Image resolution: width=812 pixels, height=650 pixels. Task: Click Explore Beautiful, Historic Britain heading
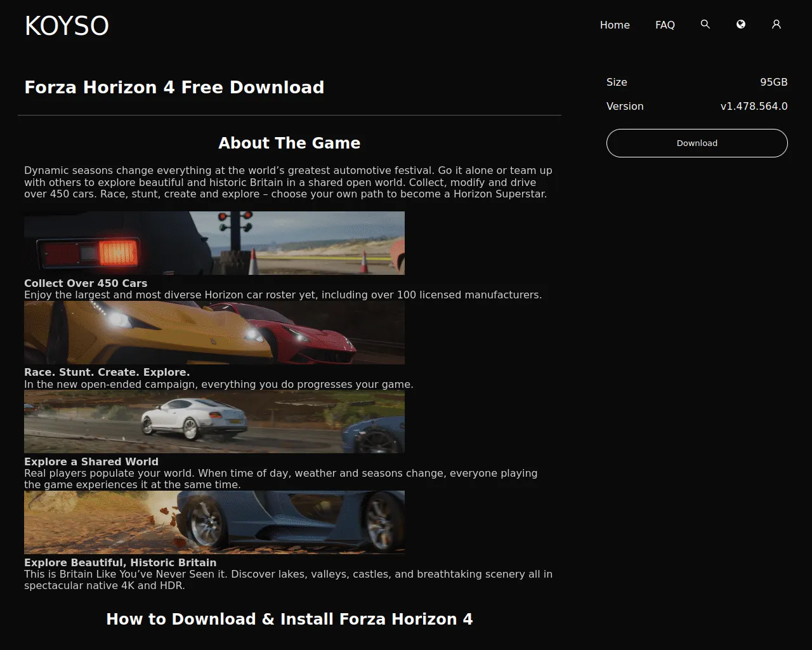[x=120, y=562]
